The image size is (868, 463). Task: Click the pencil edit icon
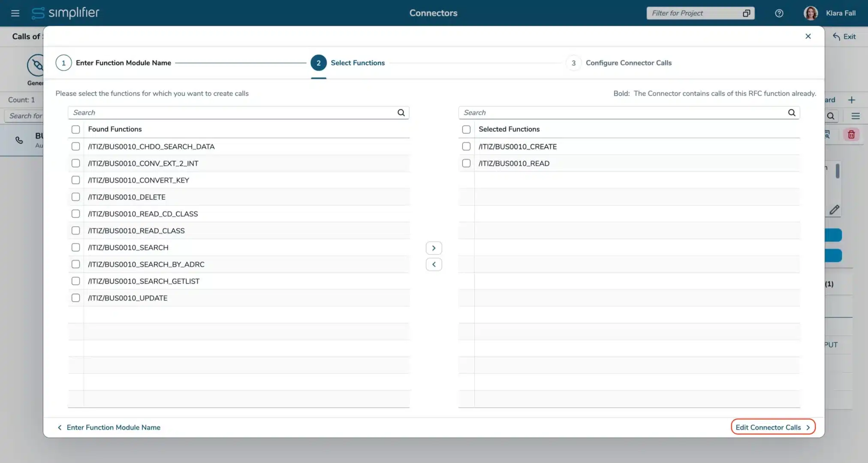[835, 210]
